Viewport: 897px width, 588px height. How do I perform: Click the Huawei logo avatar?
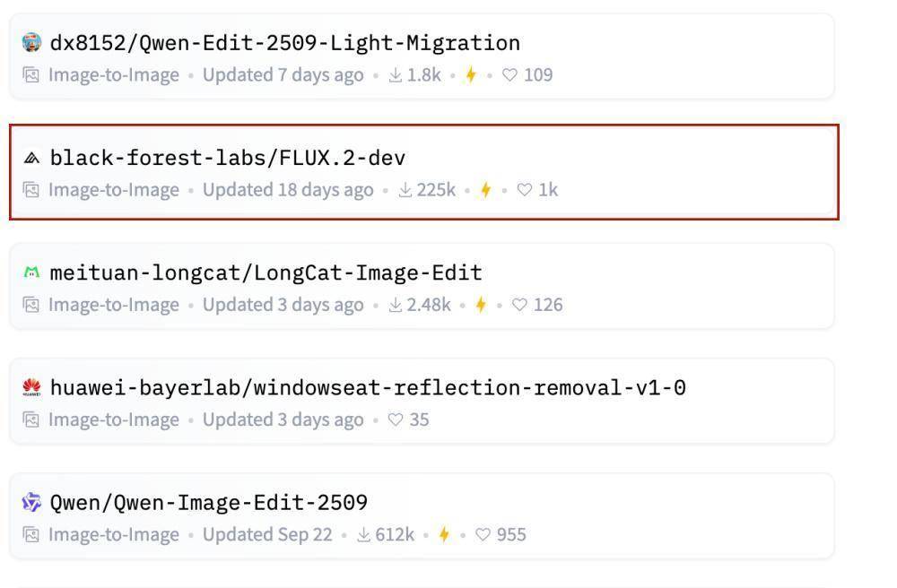point(31,387)
